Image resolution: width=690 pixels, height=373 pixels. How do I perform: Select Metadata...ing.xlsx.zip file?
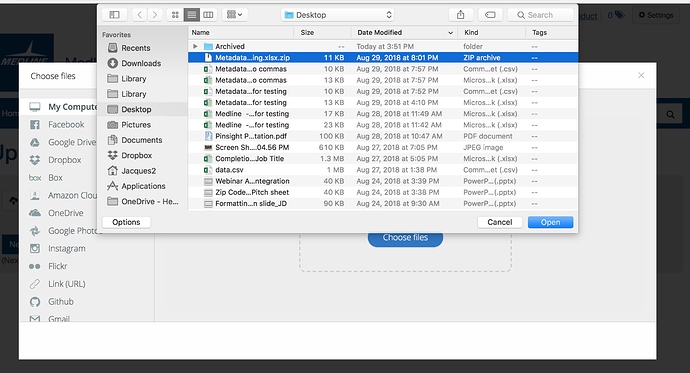382,58
